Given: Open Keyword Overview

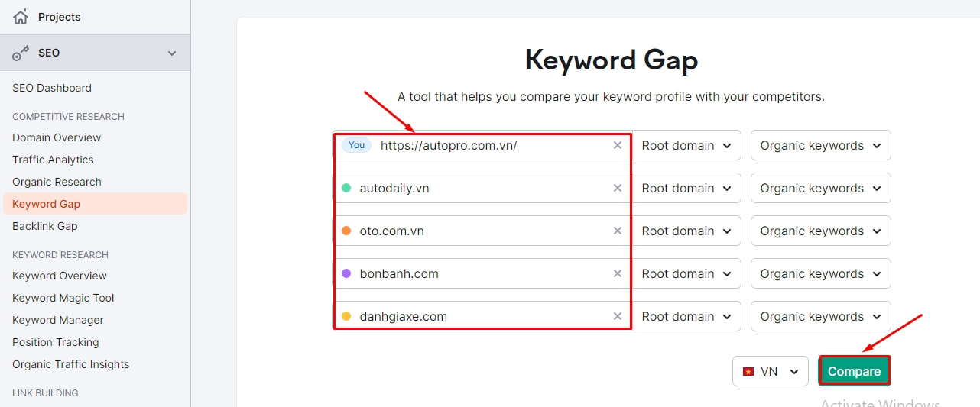Looking at the screenshot, I should pyautogui.click(x=60, y=276).
